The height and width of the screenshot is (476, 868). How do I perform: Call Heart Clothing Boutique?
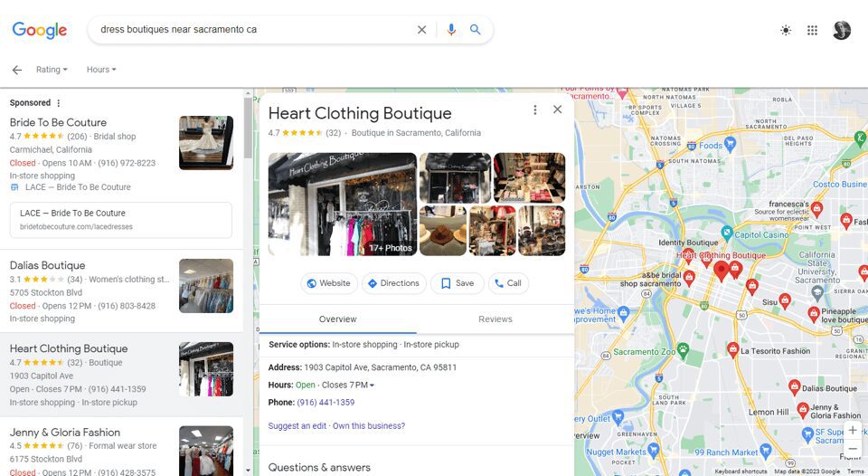508,283
